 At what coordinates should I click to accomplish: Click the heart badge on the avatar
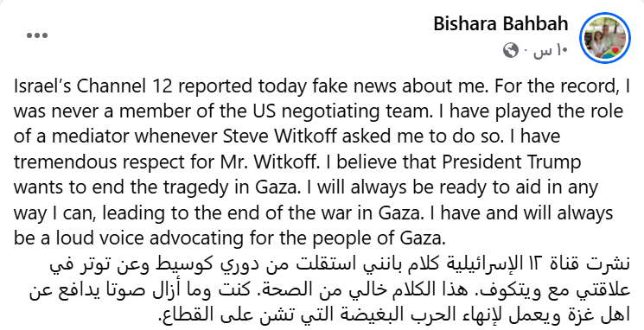[615, 52]
